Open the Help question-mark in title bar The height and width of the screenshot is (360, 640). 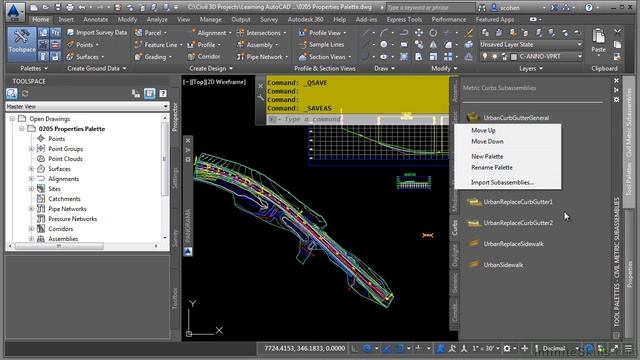pos(589,7)
